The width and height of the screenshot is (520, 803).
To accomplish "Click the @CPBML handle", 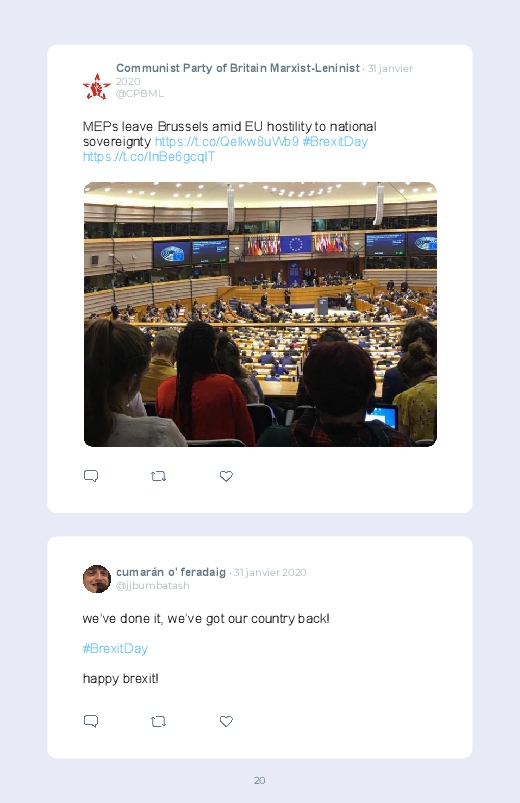I will pos(140,94).
